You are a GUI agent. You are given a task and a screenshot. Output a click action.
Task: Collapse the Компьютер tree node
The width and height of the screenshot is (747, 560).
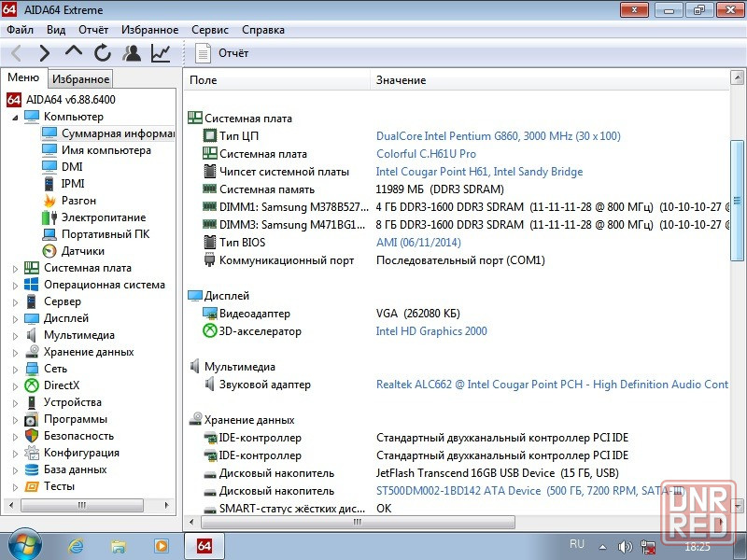[x=15, y=117]
